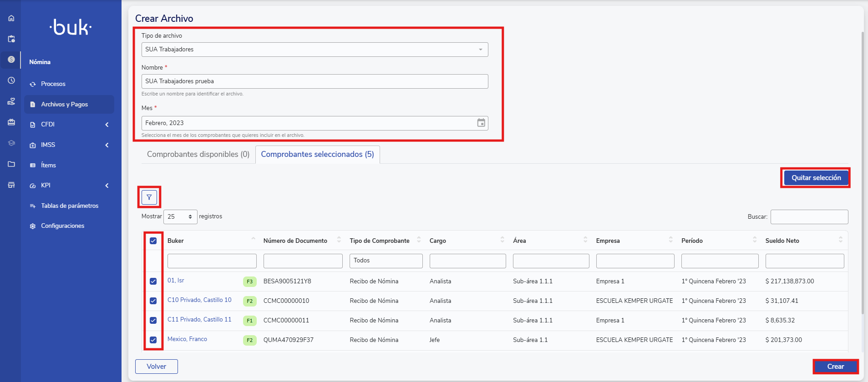Click the folder icon in left rail
Viewport: 868px width, 382px height.
11,164
